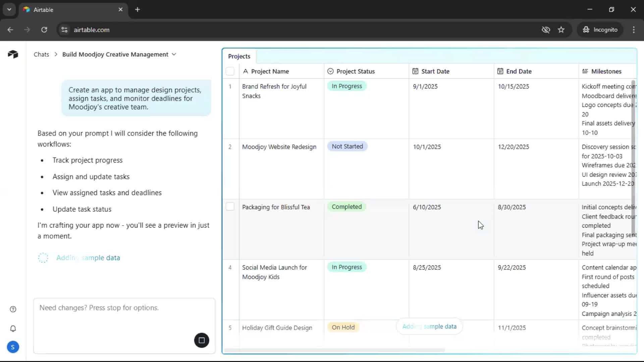644x362 pixels.
Task: Close the Airtable browser tab
Action: pos(121,9)
